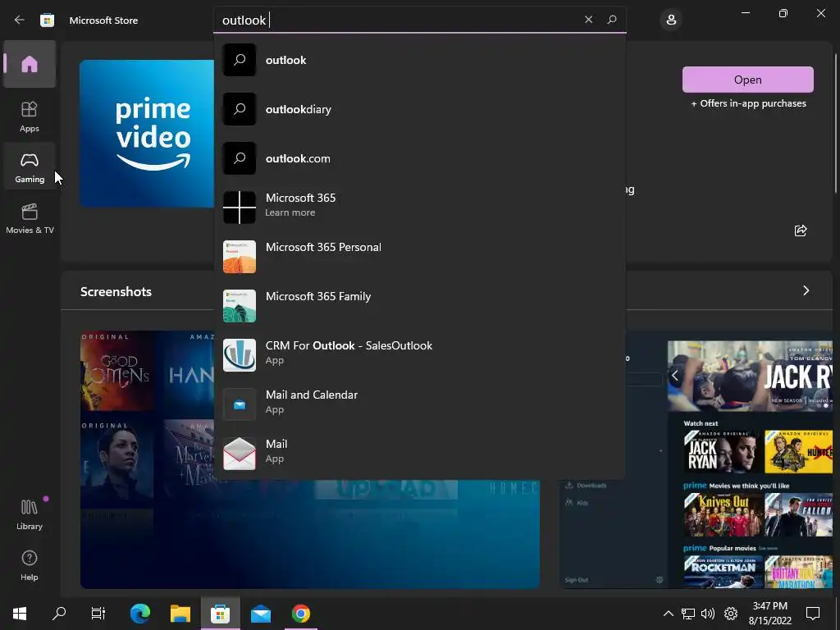Open the Help page
Image resolution: width=840 pixels, height=630 pixels.
click(30, 565)
